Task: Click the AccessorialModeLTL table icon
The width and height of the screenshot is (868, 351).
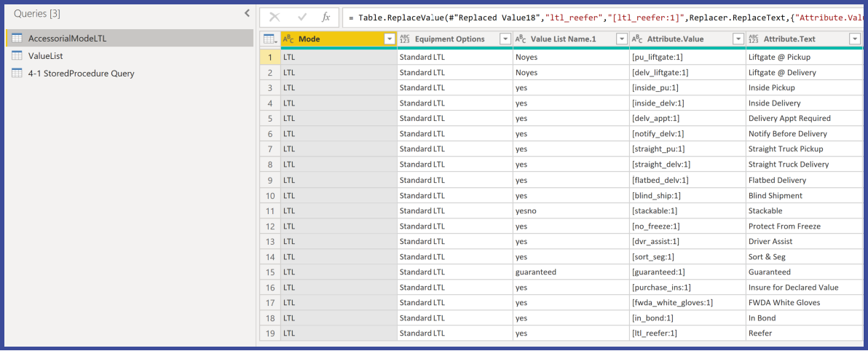Action: (x=17, y=38)
